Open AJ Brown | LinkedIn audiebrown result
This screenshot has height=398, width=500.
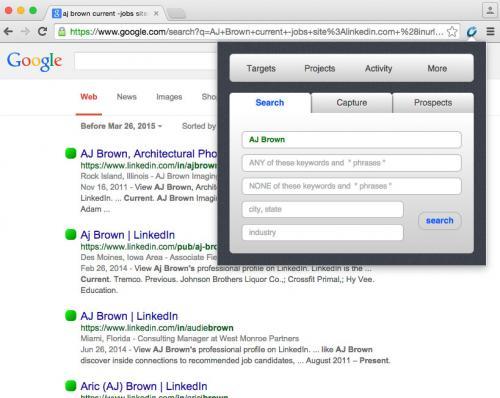(129, 316)
